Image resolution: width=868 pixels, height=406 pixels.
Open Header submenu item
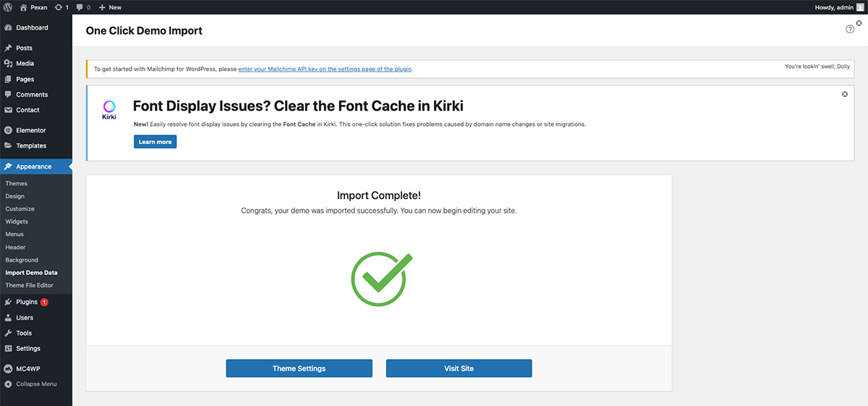point(15,248)
